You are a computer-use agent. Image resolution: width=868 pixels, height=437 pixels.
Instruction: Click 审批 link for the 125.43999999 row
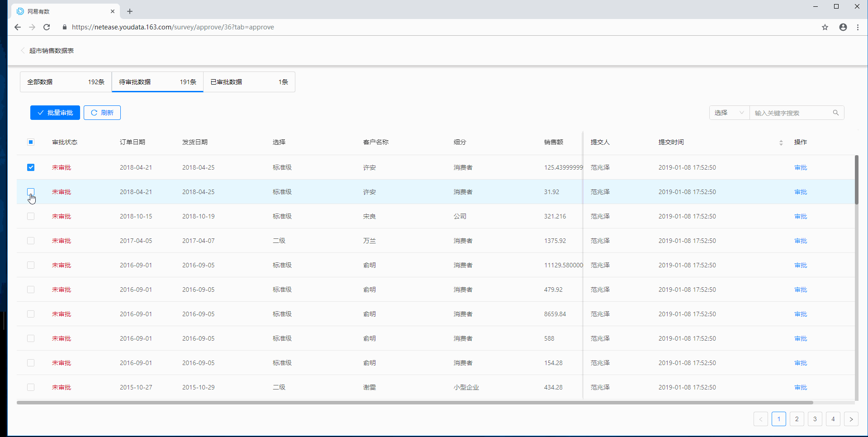click(x=801, y=167)
